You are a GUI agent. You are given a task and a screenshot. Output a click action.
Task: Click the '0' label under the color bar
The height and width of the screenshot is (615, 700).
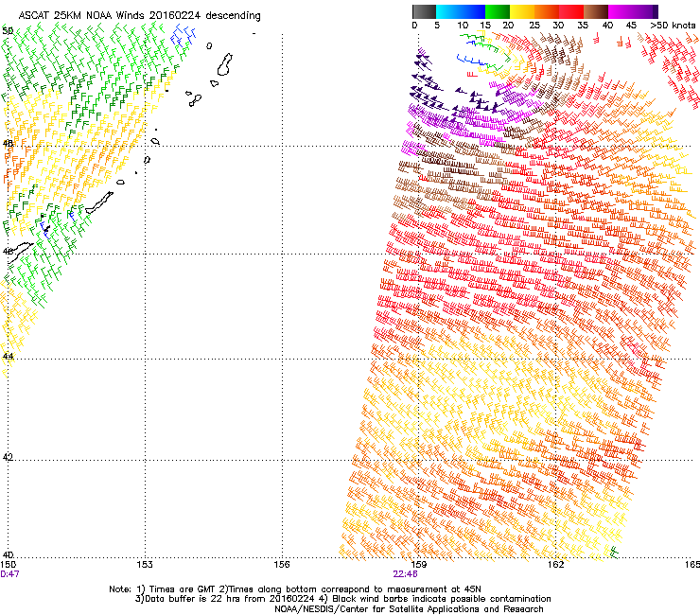[414, 25]
